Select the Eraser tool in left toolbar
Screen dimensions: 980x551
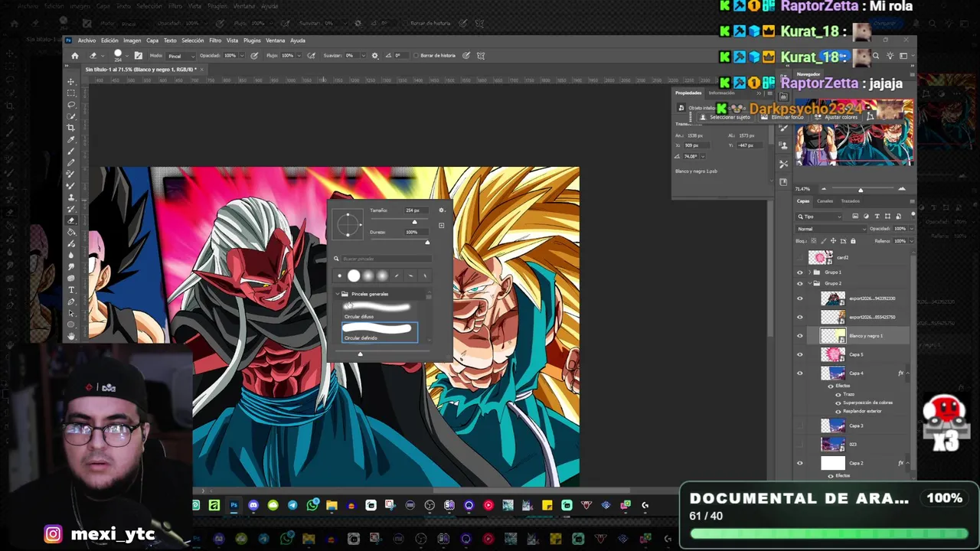pyautogui.click(x=71, y=220)
